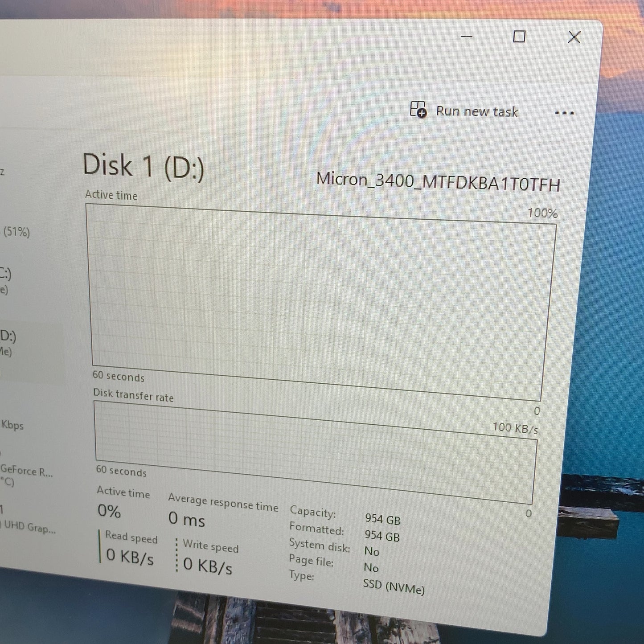Click the Capacity 954 GB value
The image size is (644, 644).
point(383,519)
